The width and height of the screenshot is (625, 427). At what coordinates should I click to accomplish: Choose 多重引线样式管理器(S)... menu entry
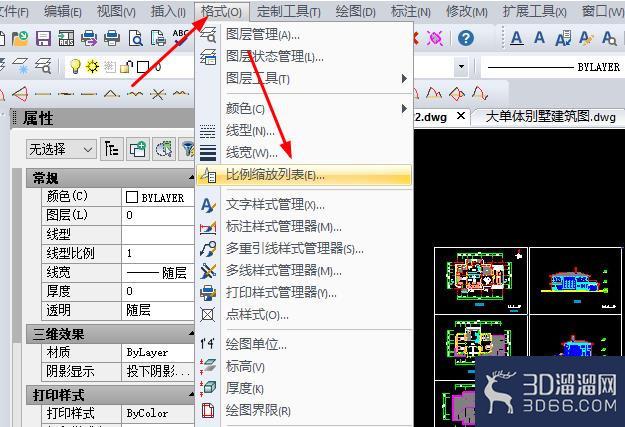pyautogui.click(x=304, y=249)
